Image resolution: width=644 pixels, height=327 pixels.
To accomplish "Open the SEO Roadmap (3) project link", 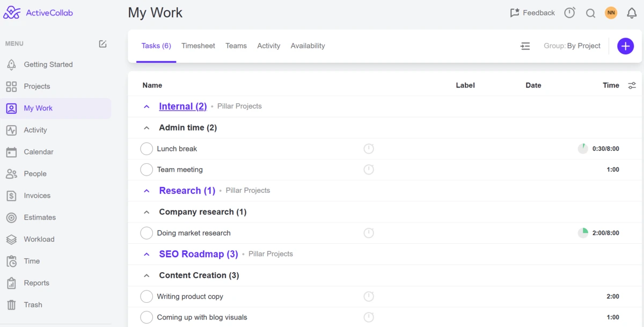I will 199,254.
